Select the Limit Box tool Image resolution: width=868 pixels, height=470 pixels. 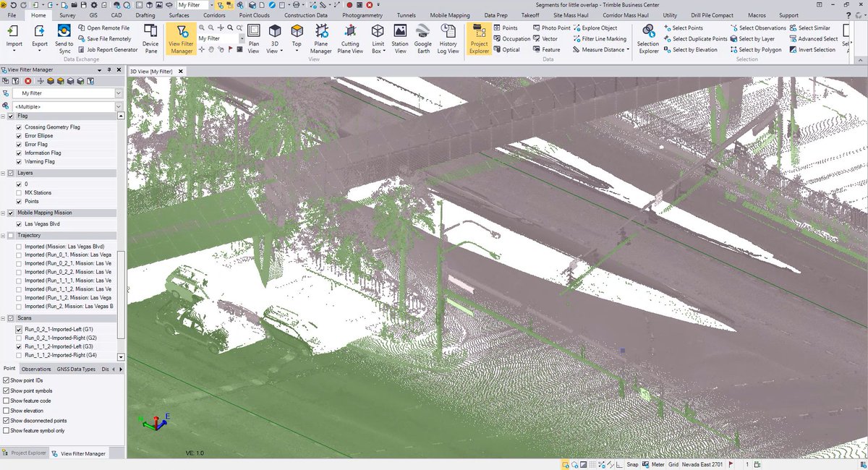(x=378, y=38)
